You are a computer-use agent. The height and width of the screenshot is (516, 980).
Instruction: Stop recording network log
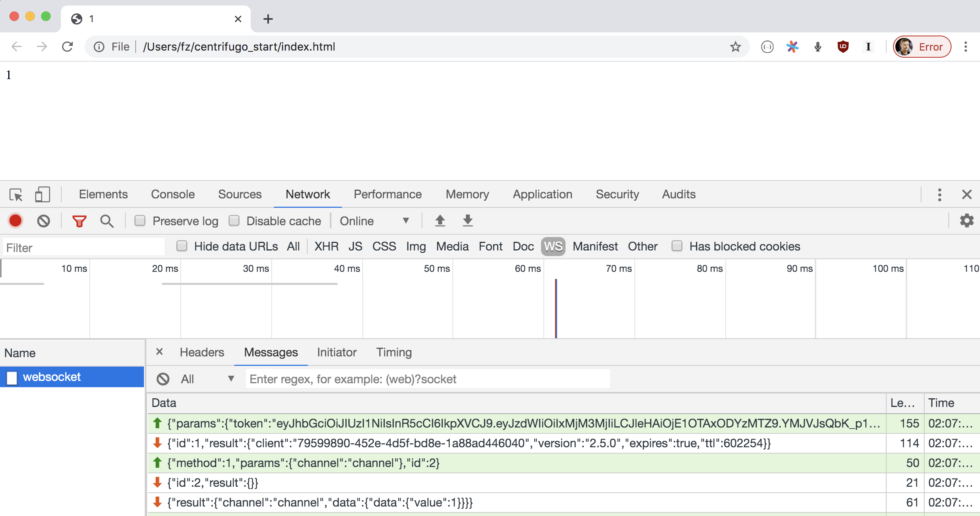(x=15, y=221)
